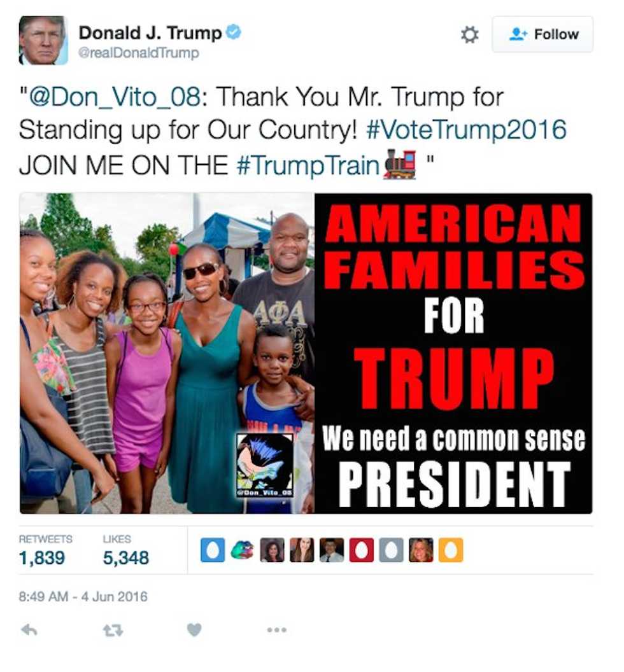Open the @realDonaldTrump handle
Image resolution: width=624 pixels, height=672 pixels.
[139, 53]
